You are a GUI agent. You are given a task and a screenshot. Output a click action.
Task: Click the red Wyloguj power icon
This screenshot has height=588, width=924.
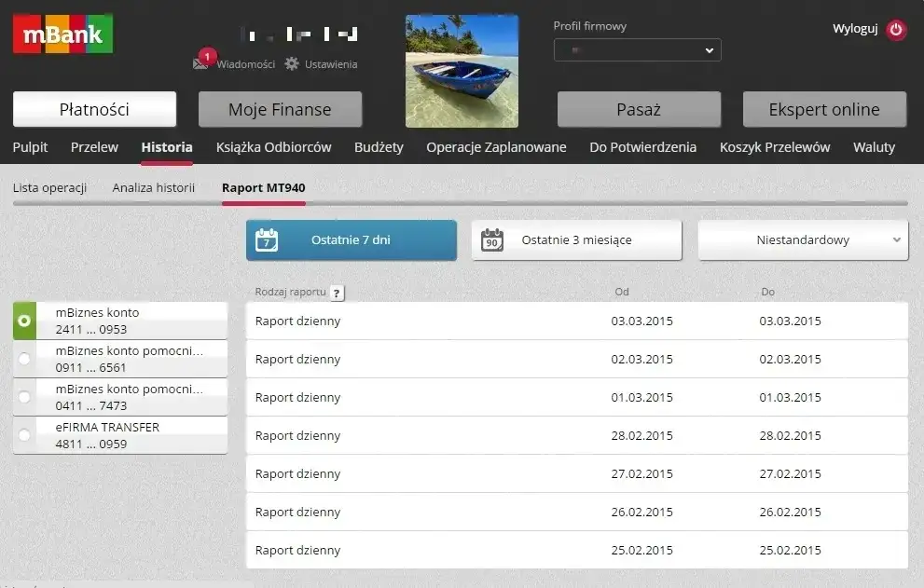coord(896,30)
